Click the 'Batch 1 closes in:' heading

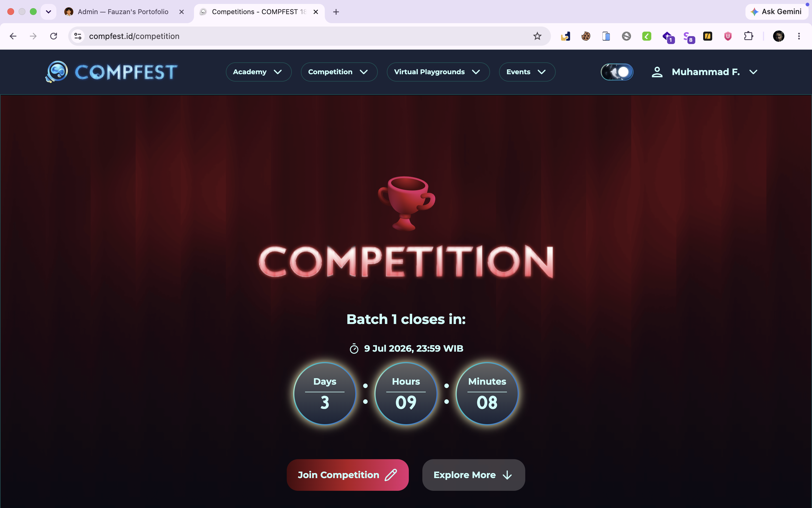click(406, 319)
